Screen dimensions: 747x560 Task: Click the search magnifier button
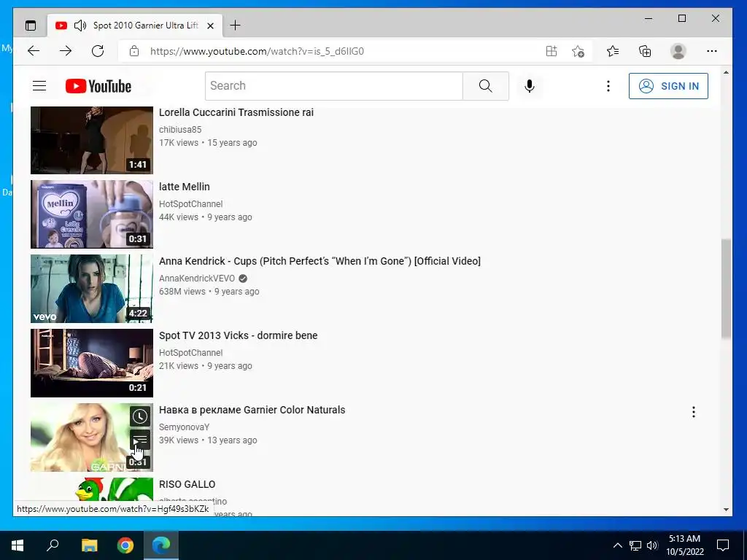click(485, 86)
